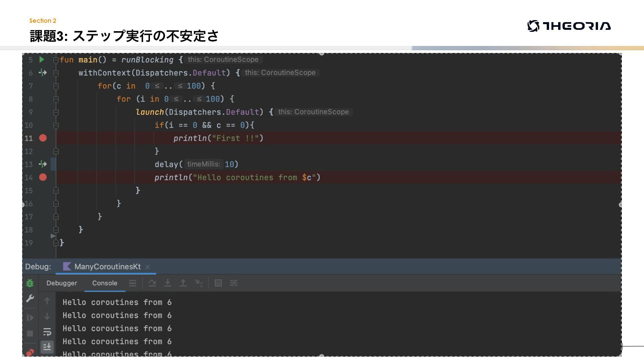
Task: Click the Step Into icon
Action: [168, 283]
